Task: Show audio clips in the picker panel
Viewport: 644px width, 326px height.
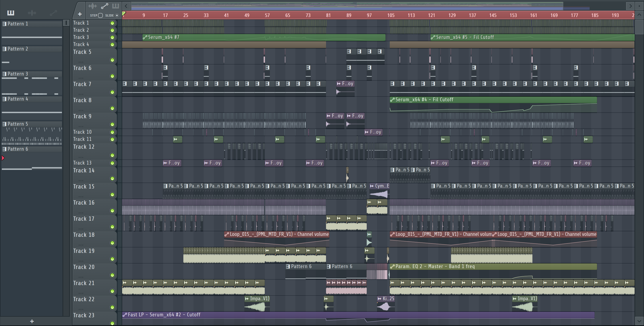Action: point(32,13)
